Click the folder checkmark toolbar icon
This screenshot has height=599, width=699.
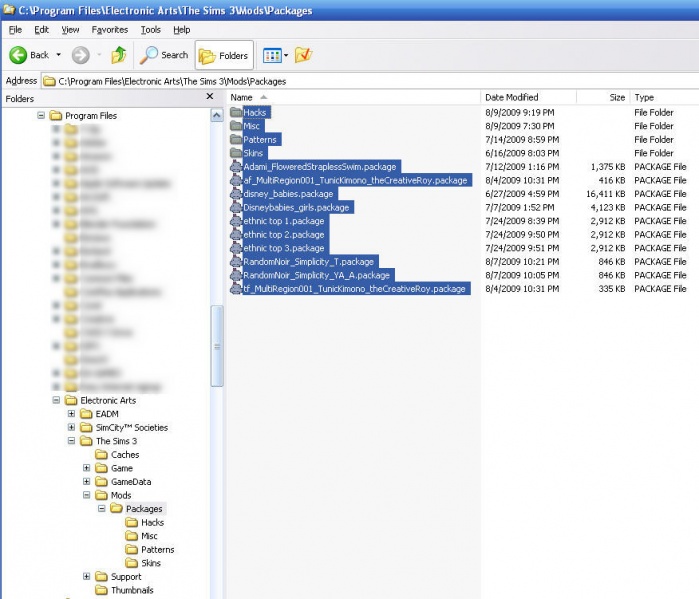[303, 55]
